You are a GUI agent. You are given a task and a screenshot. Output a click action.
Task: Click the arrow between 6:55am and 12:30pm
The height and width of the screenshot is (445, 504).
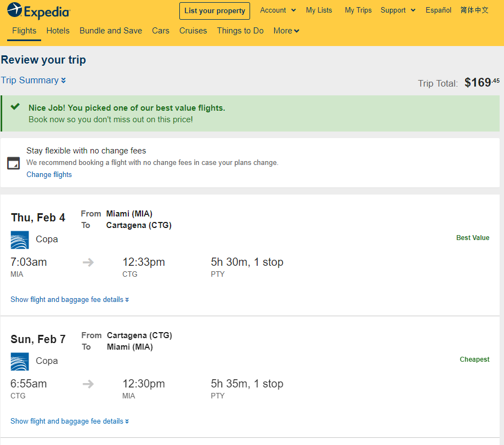point(88,384)
